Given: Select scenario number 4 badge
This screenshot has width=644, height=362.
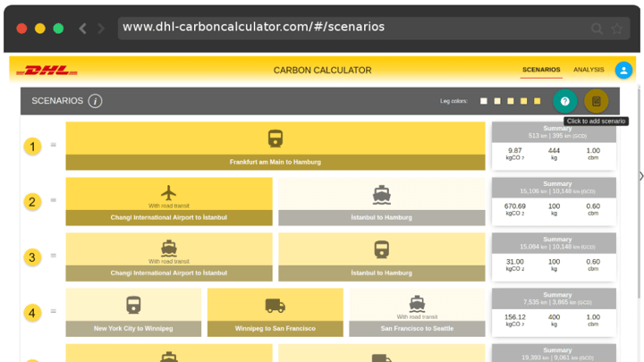Looking at the screenshot, I should [x=32, y=313].
